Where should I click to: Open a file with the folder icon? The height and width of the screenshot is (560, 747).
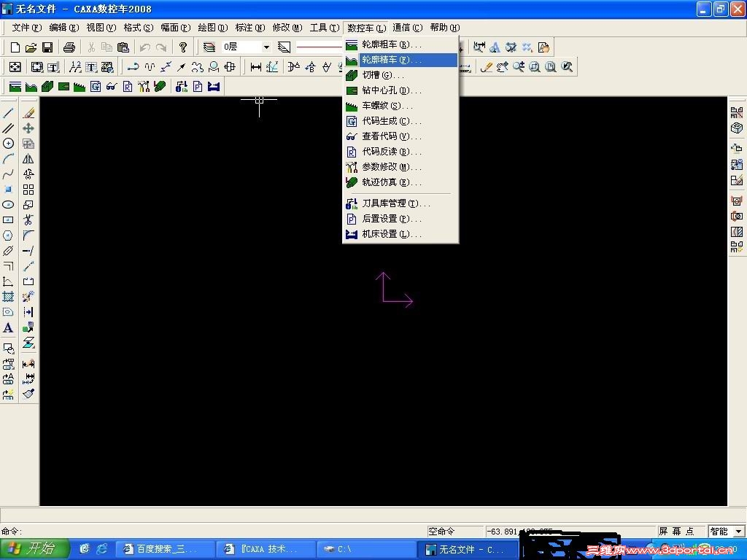[x=31, y=47]
